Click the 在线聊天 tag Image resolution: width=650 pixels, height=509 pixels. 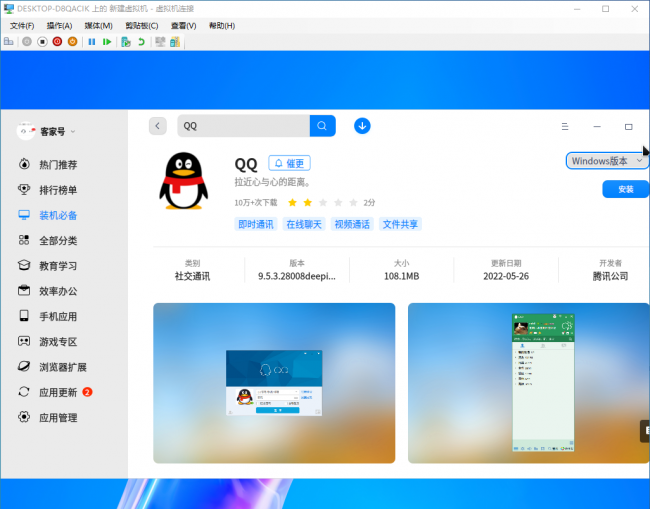tap(304, 224)
